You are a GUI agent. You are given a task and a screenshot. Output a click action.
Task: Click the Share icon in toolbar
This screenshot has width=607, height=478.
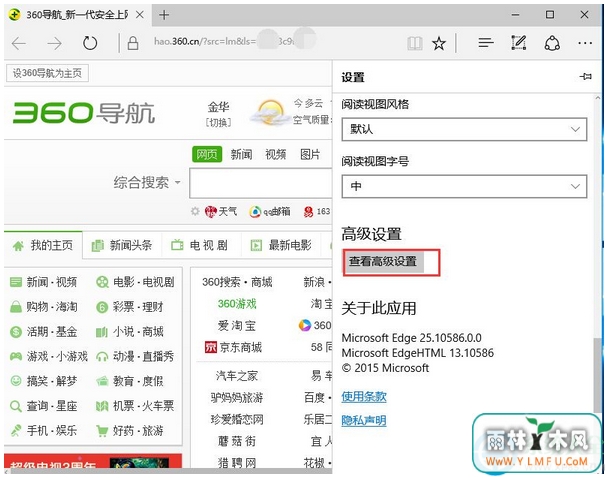[x=552, y=43]
